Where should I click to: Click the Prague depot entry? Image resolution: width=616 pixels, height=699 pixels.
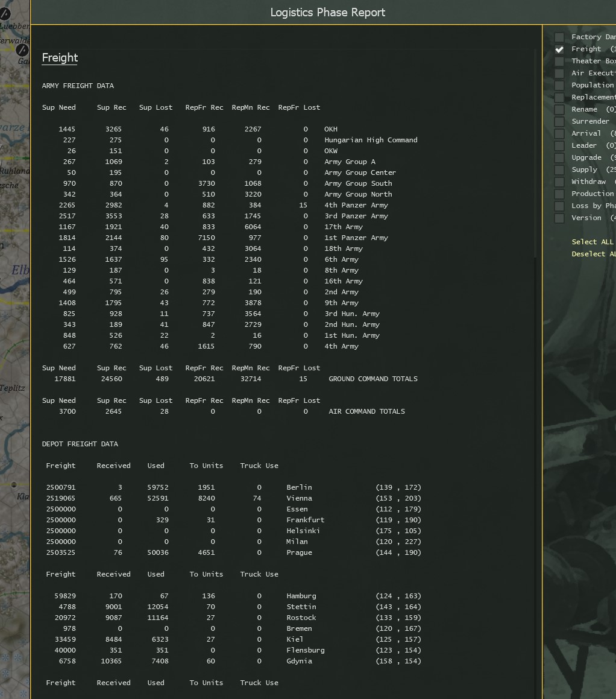(x=233, y=552)
